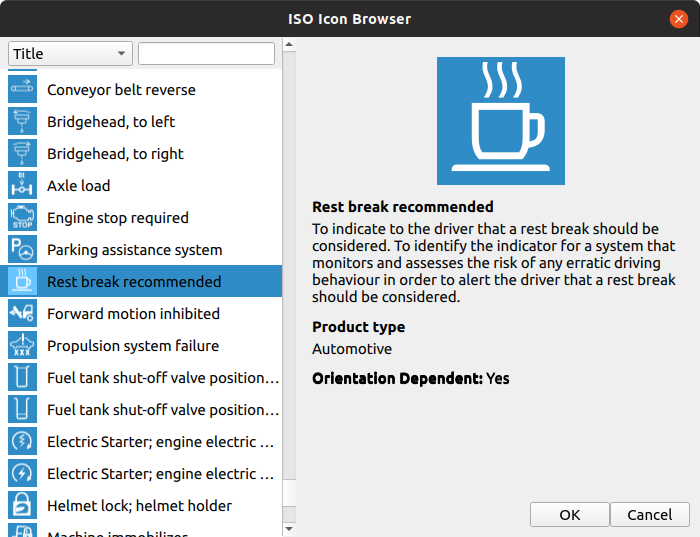Click the search text field
The height and width of the screenshot is (537, 700).
pos(206,54)
